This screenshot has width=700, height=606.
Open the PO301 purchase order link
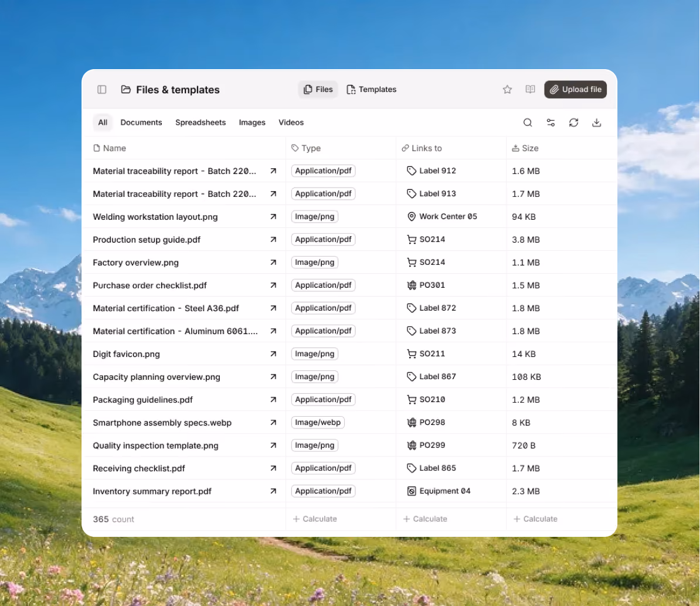pos(426,285)
